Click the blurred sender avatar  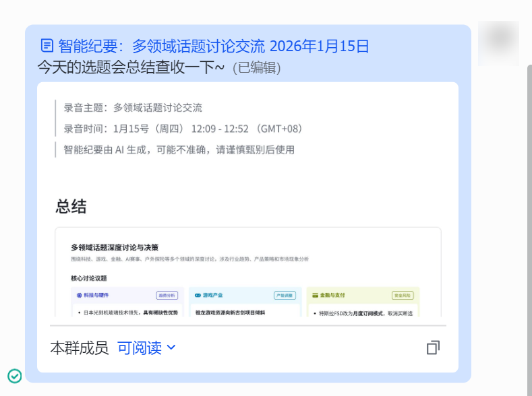coord(498,43)
